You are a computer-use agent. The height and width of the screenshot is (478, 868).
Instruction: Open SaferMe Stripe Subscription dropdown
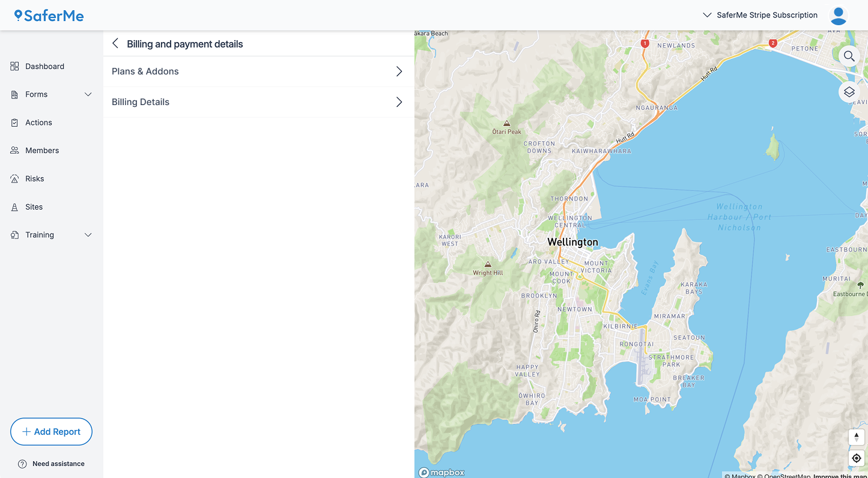click(x=760, y=15)
